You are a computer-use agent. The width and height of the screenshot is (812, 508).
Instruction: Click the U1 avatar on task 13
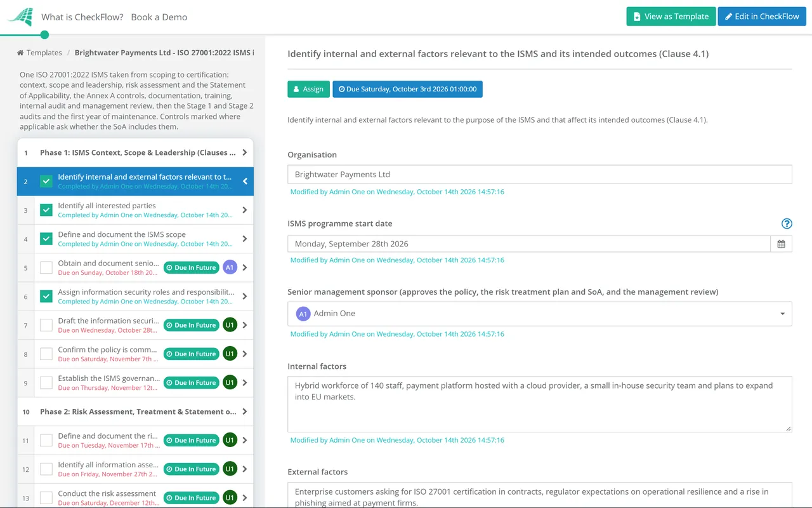[x=230, y=498]
